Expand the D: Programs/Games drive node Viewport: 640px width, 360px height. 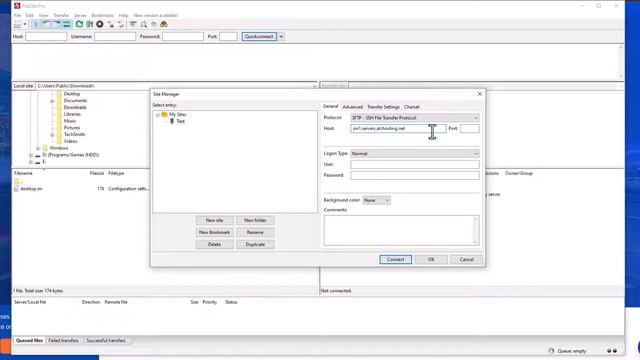[31, 156]
